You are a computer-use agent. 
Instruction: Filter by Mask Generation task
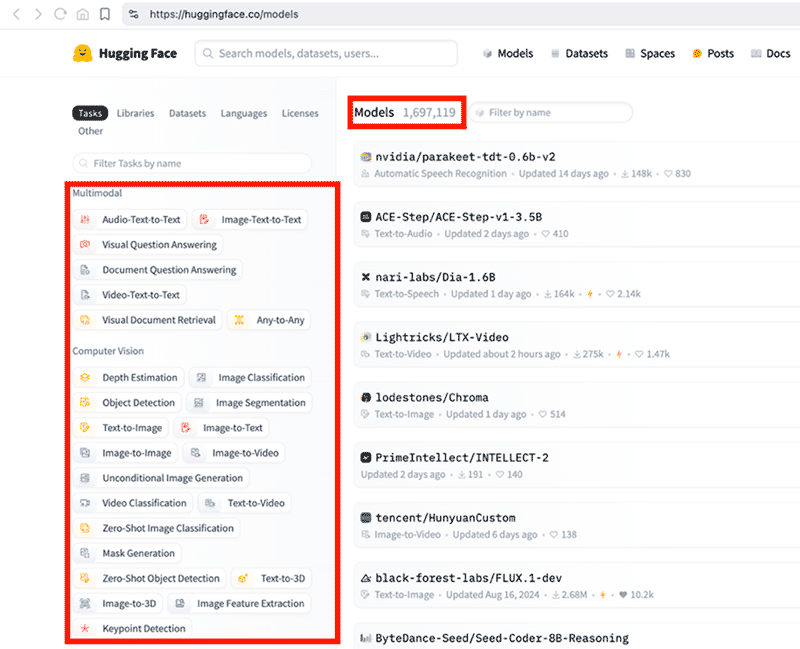tap(127, 553)
